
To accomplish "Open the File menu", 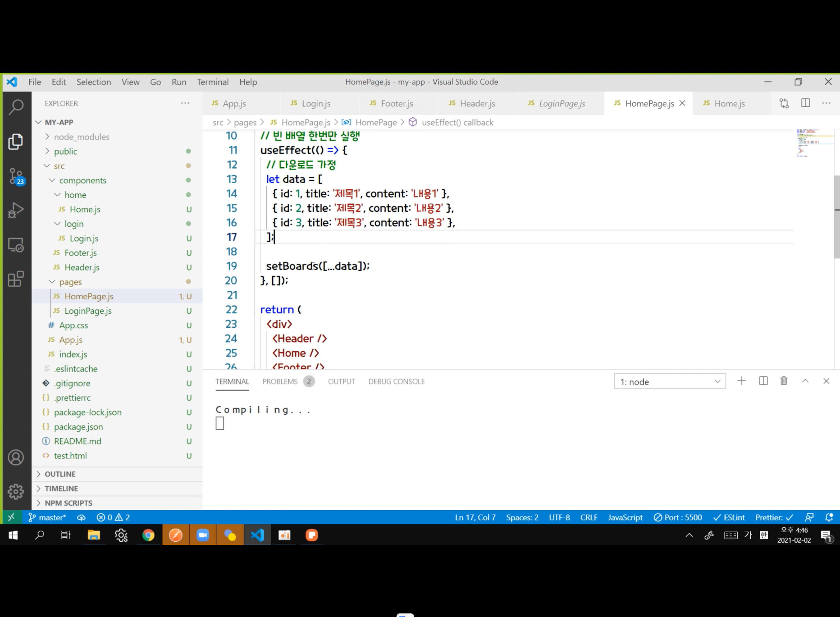I will [x=35, y=82].
